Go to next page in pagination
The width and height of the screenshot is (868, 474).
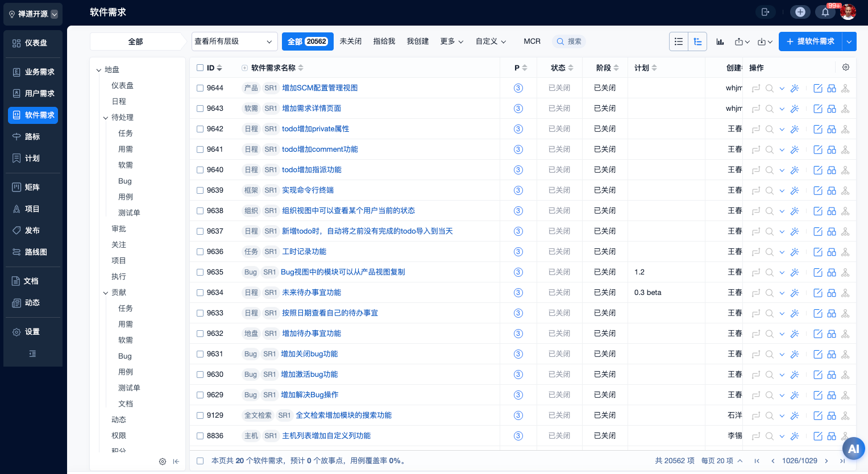coord(827,461)
